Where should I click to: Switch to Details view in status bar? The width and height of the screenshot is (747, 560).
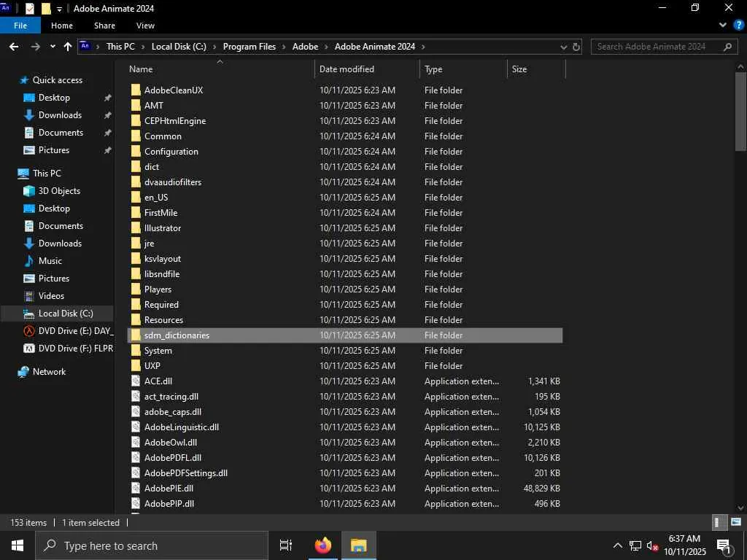click(719, 522)
